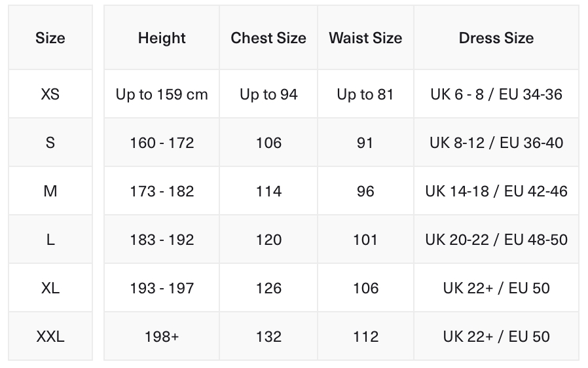The image size is (588, 368).
Task: Select the XL size row label
Action: [50, 288]
